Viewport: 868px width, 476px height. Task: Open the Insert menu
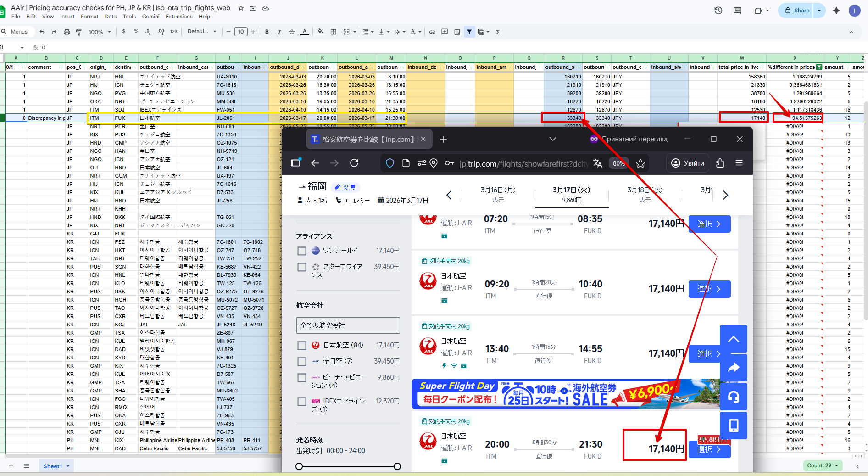pos(67,17)
